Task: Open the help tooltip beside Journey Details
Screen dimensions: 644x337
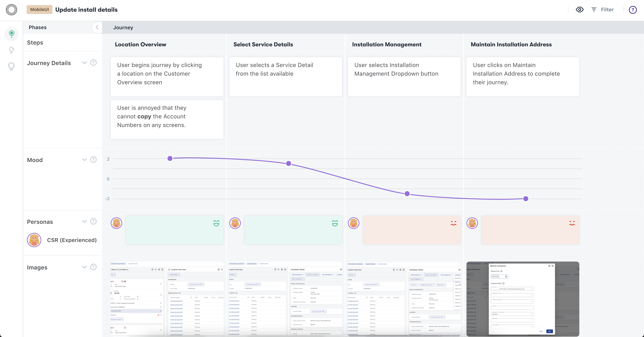Action: click(93, 63)
